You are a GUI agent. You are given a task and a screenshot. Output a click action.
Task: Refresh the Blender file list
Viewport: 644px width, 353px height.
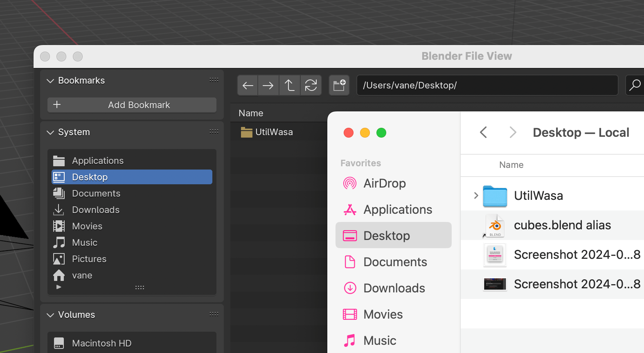[x=311, y=85]
